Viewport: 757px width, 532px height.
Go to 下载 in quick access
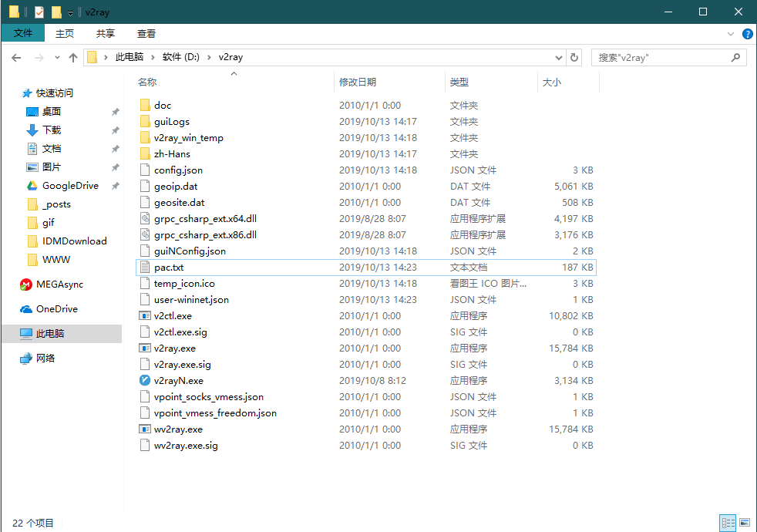43,130
